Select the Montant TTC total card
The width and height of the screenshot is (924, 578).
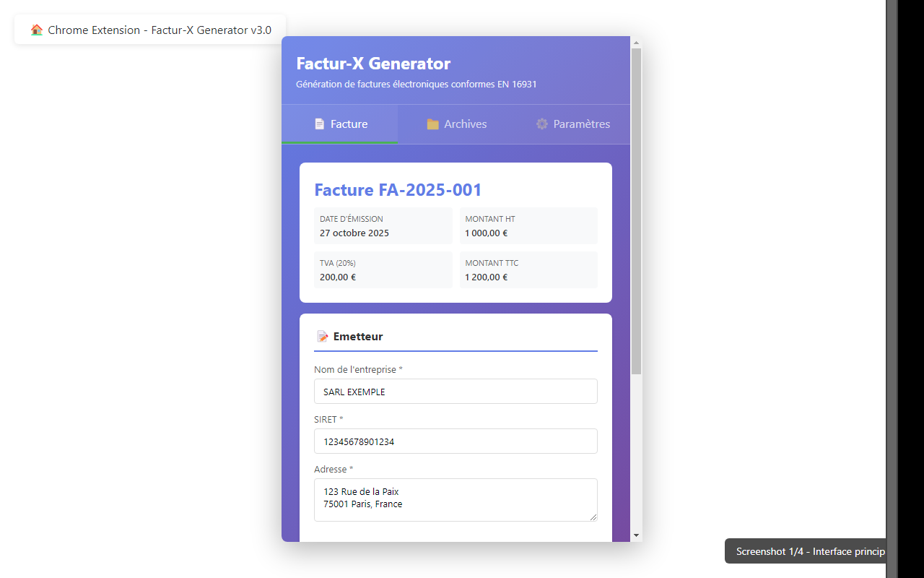(x=528, y=270)
